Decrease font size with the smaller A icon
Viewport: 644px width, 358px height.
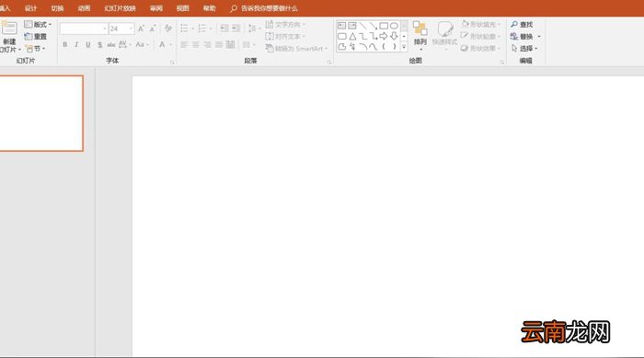(x=153, y=29)
